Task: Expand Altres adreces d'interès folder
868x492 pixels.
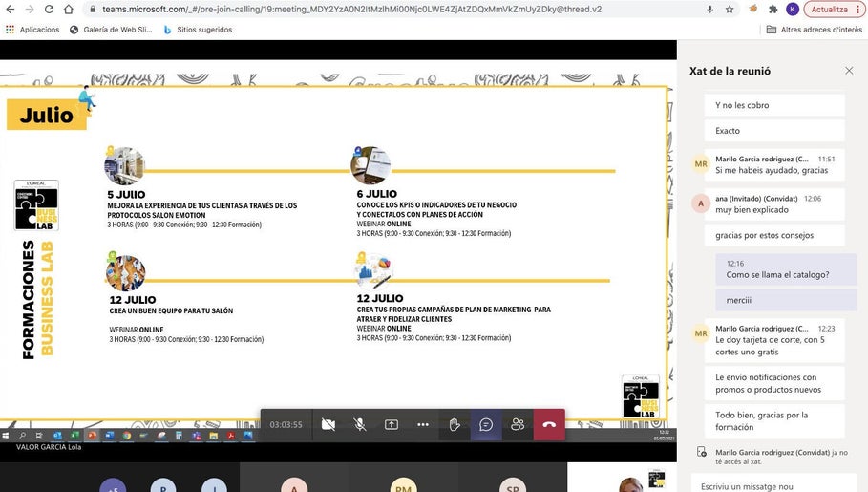Action: point(814,30)
